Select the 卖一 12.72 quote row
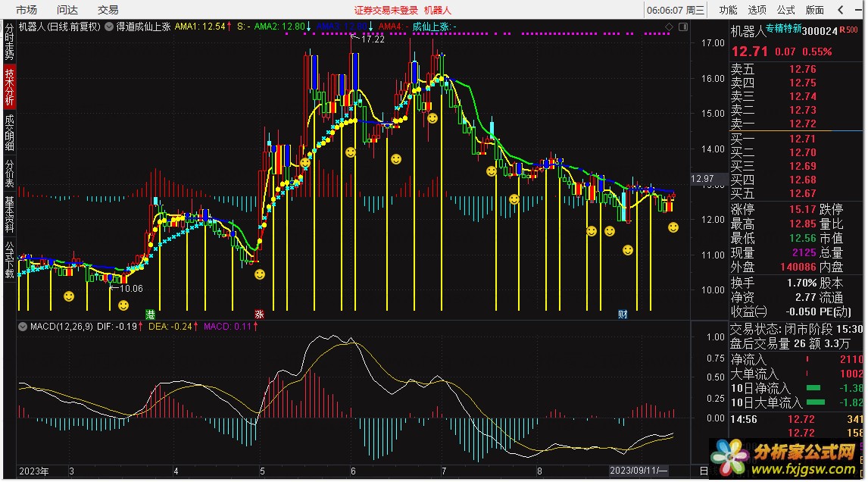The image size is (868, 482). pyautogui.click(x=795, y=124)
